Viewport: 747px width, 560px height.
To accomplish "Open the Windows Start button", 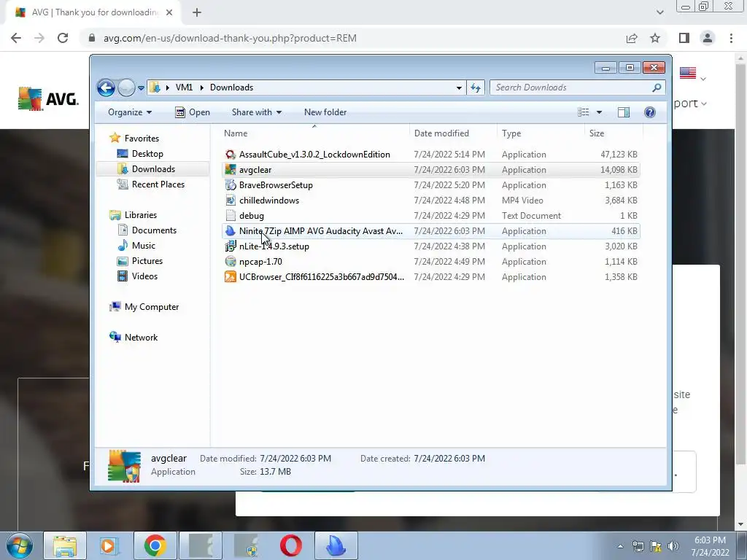I will click(x=20, y=545).
